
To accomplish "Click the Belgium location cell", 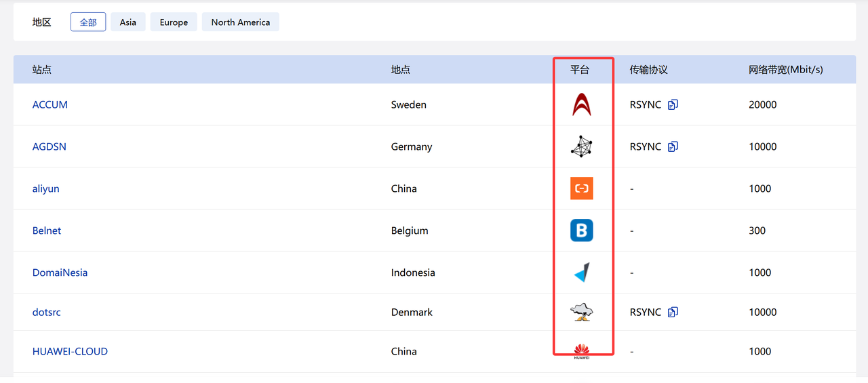I will (x=410, y=230).
